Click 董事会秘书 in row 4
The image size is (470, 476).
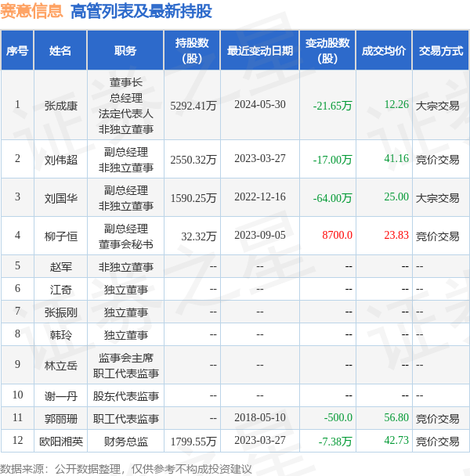pos(126,244)
